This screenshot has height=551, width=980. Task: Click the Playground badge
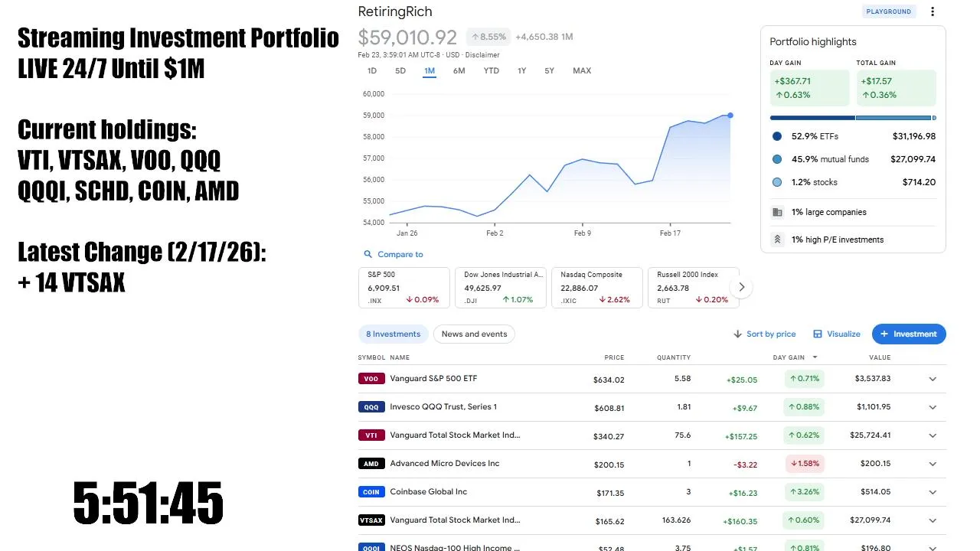point(888,11)
